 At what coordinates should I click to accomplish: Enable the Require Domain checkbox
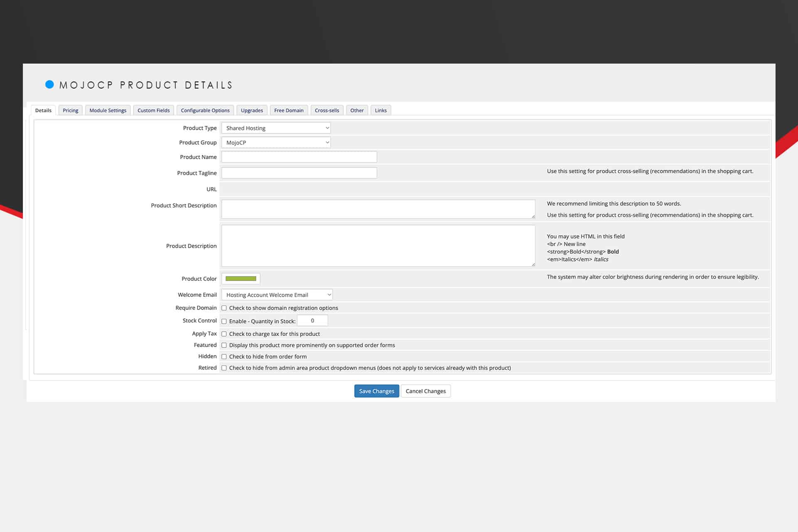tap(224, 308)
